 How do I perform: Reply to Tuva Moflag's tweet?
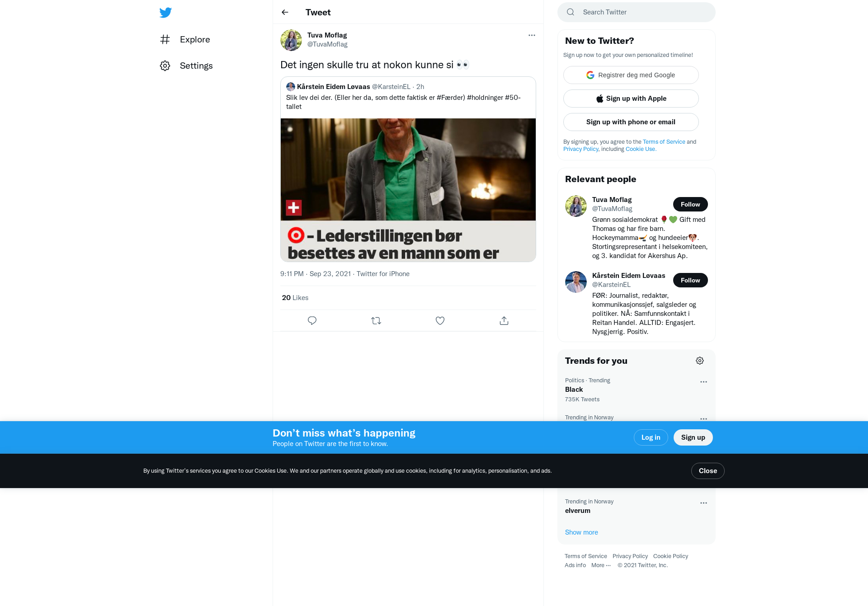click(312, 320)
